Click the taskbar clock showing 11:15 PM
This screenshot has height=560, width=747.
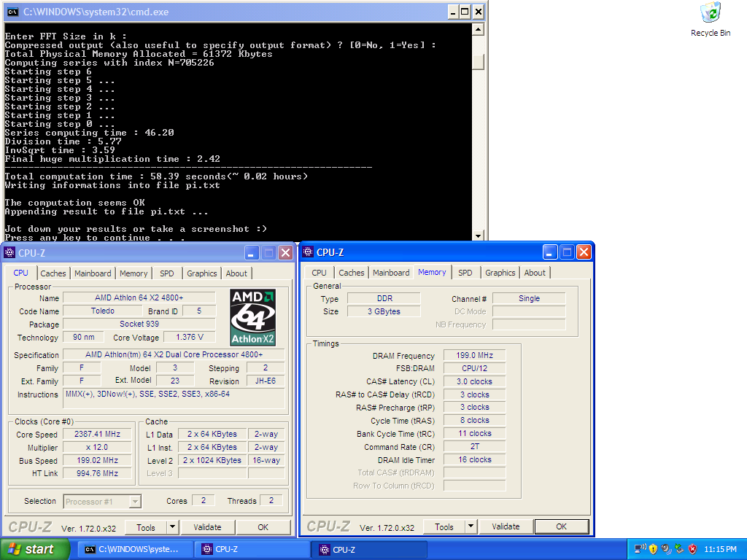click(720, 549)
